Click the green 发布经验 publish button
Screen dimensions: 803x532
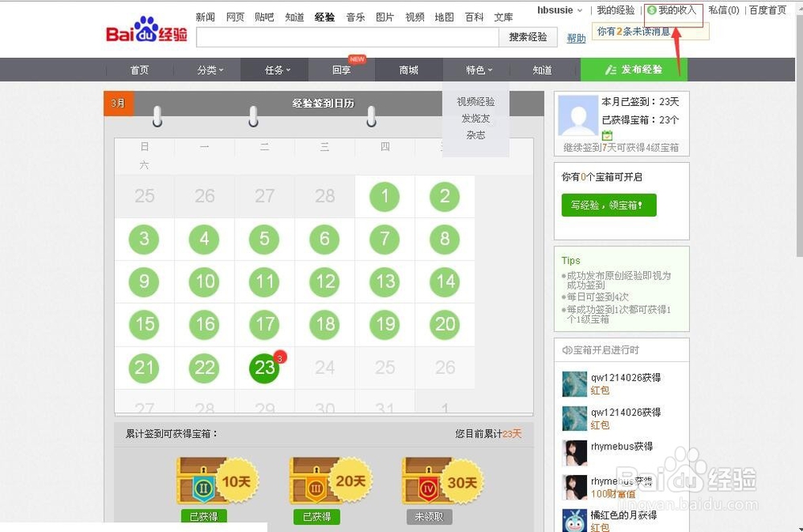634,70
